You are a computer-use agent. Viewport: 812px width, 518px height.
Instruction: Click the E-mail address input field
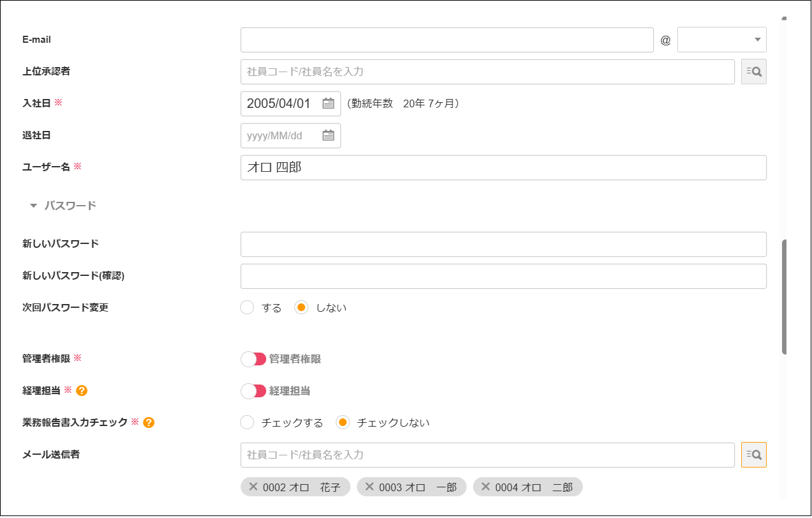tap(447, 40)
